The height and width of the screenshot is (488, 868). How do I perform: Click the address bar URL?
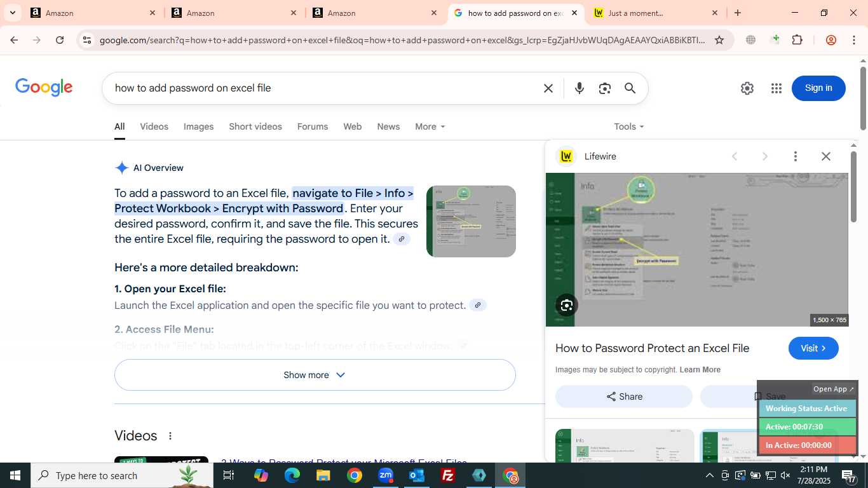coord(402,40)
